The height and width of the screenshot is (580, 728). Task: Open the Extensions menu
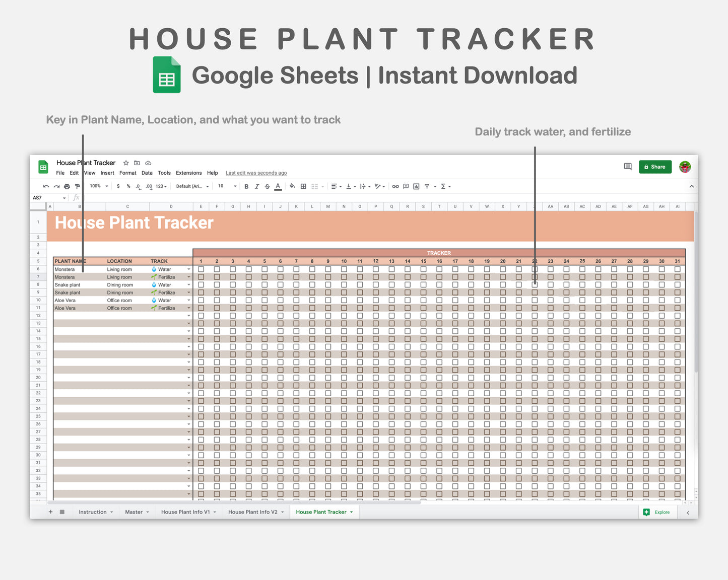coord(188,173)
